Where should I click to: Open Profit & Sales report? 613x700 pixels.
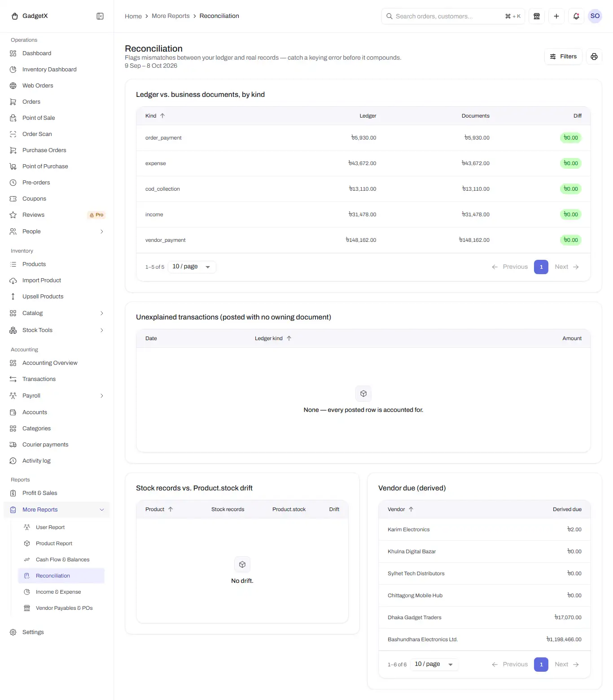click(x=57, y=493)
